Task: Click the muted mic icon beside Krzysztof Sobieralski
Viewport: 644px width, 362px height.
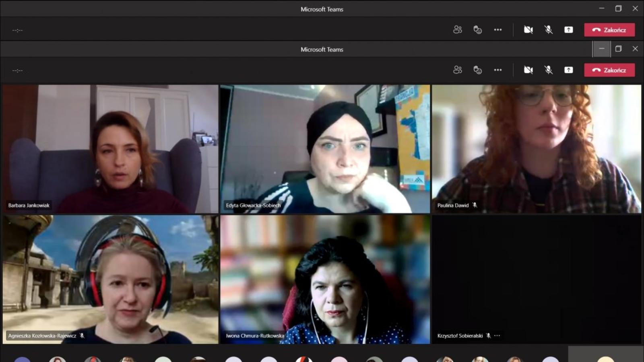Action: [x=488, y=335]
